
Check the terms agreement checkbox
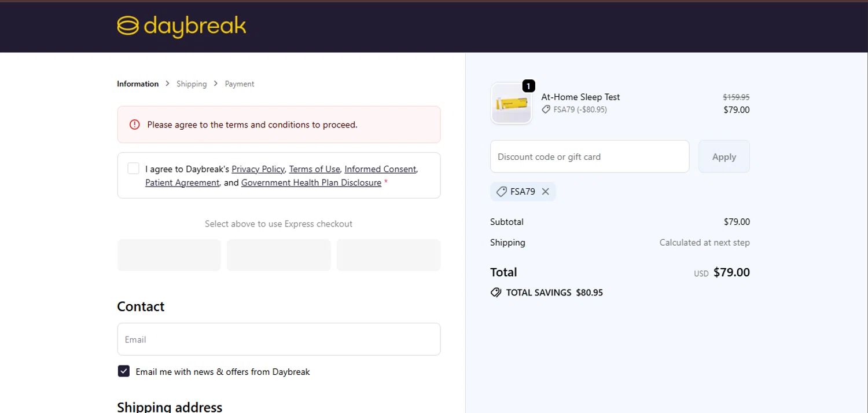133,169
